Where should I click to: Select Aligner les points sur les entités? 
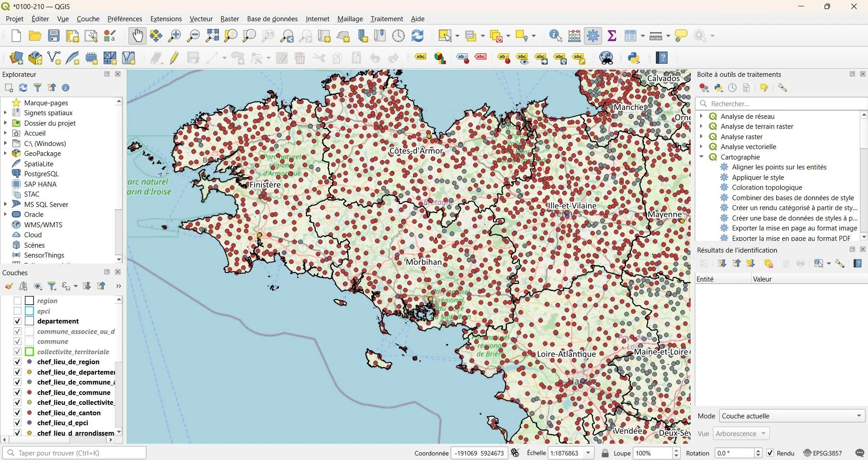[x=779, y=167]
